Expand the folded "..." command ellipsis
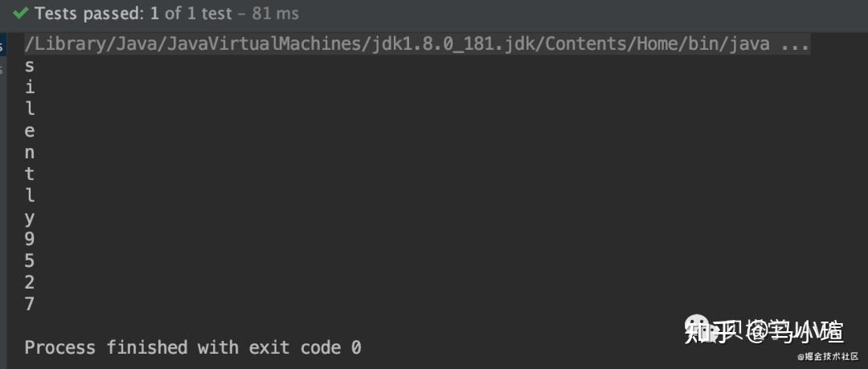 tap(795, 44)
